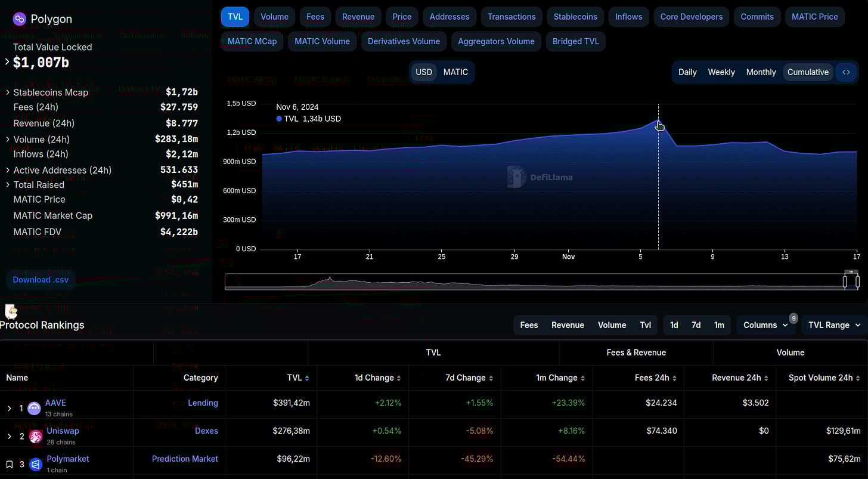Enable the Aggregators Volume chart metric
The image size is (868, 479).
[496, 41]
